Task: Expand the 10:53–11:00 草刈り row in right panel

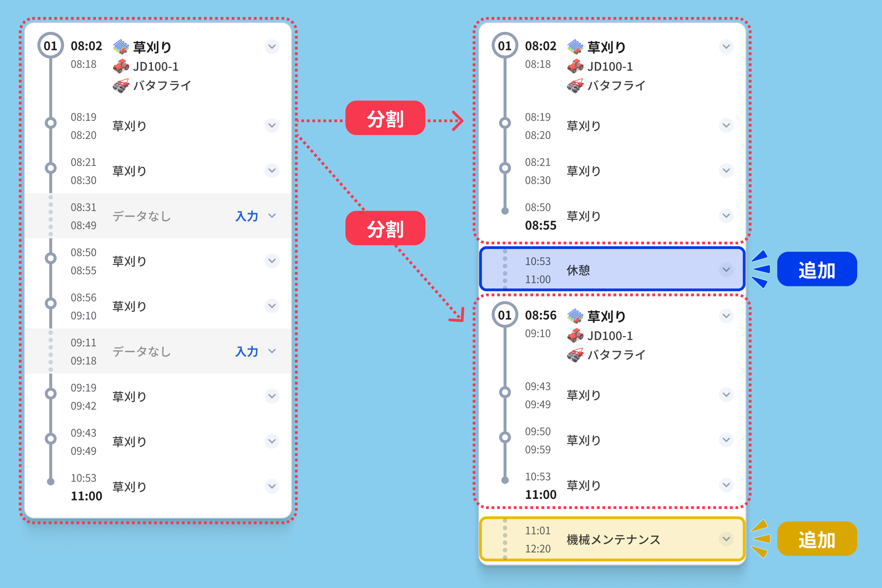Action: (726, 485)
